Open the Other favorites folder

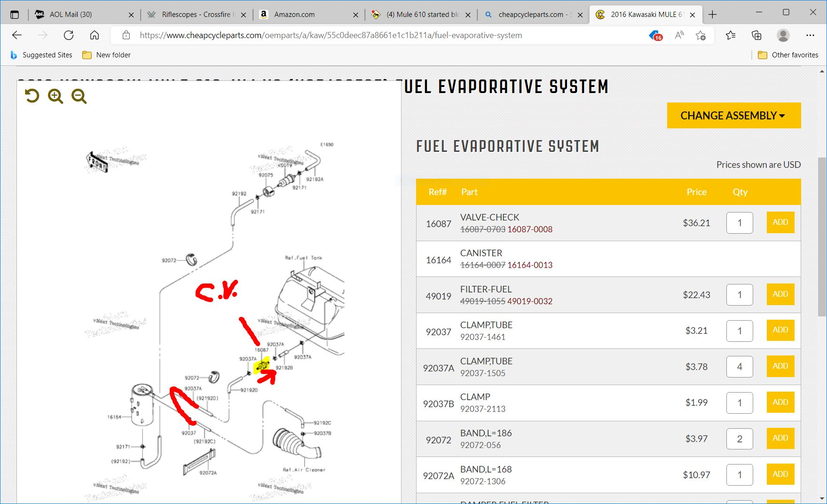click(788, 55)
